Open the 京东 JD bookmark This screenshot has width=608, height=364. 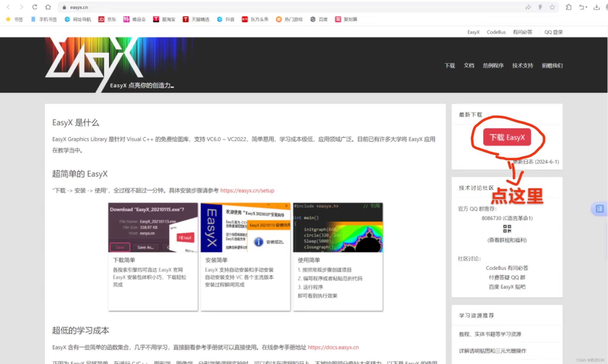pyautogui.click(x=107, y=19)
